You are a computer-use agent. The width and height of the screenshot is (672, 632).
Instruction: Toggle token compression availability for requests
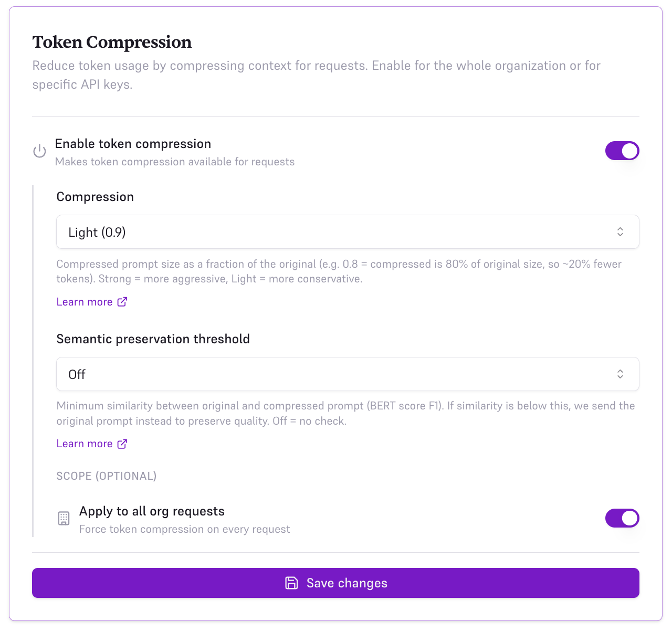pyautogui.click(x=622, y=151)
